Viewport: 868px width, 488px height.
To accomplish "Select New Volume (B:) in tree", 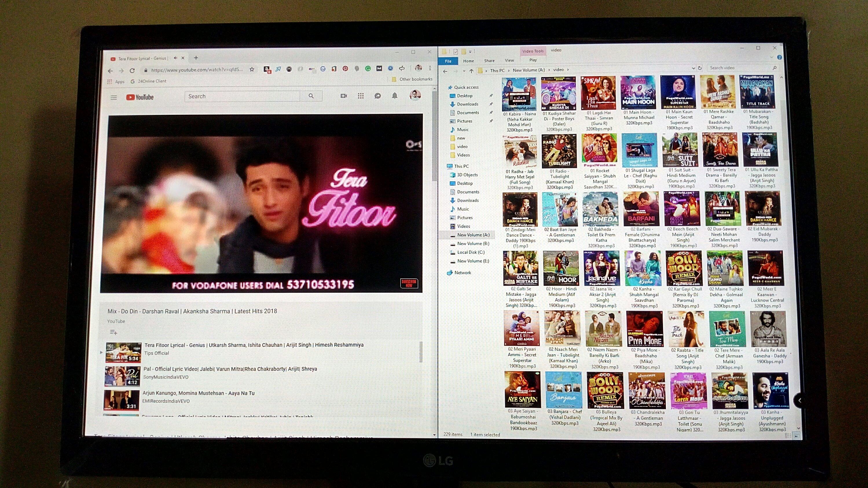I will pyautogui.click(x=470, y=244).
